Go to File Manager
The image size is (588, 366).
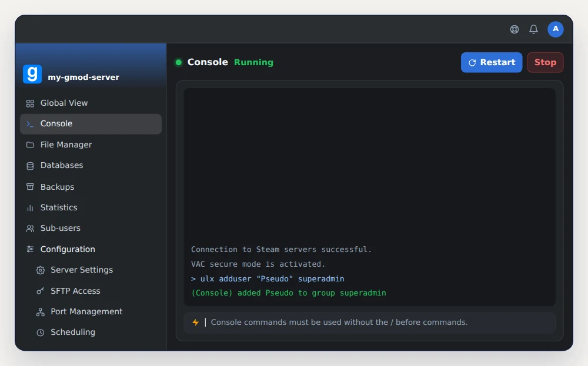click(x=91, y=145)
